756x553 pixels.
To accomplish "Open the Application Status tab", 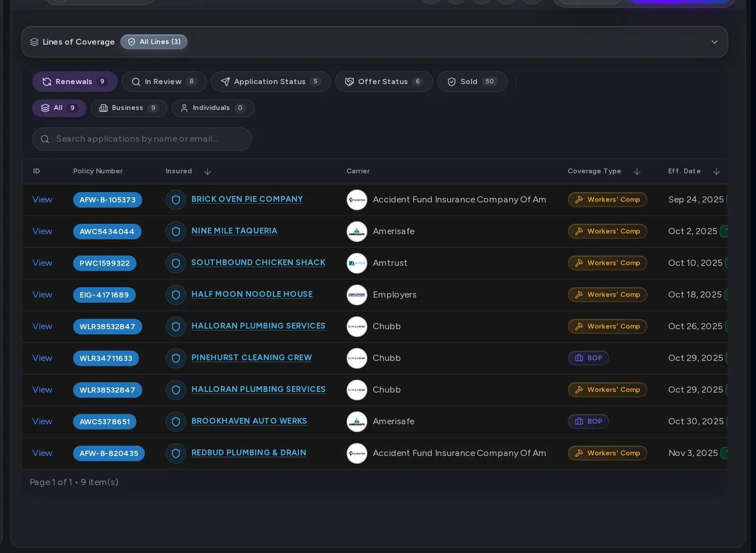I will pyautogui.click(x=271, y=82).
